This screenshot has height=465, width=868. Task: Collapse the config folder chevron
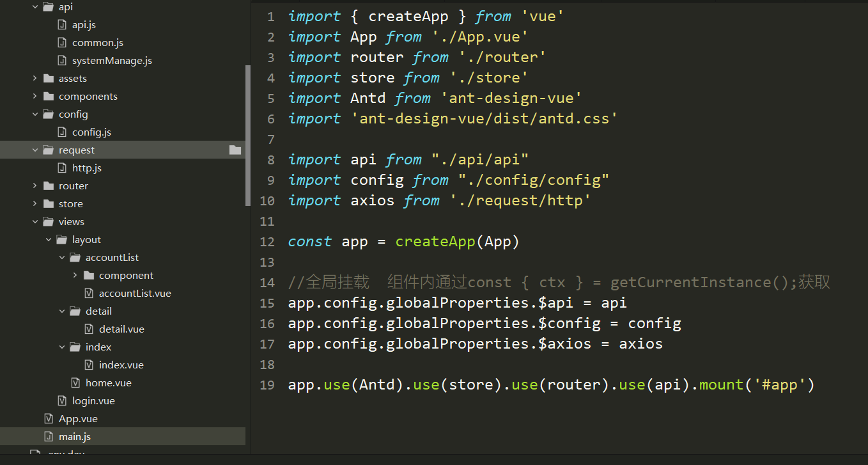(x=35, y=114)
